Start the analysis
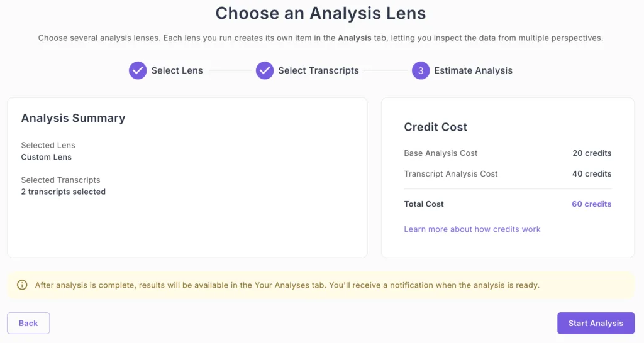This screenshot has width=644, height=343. tap(596, 324)
